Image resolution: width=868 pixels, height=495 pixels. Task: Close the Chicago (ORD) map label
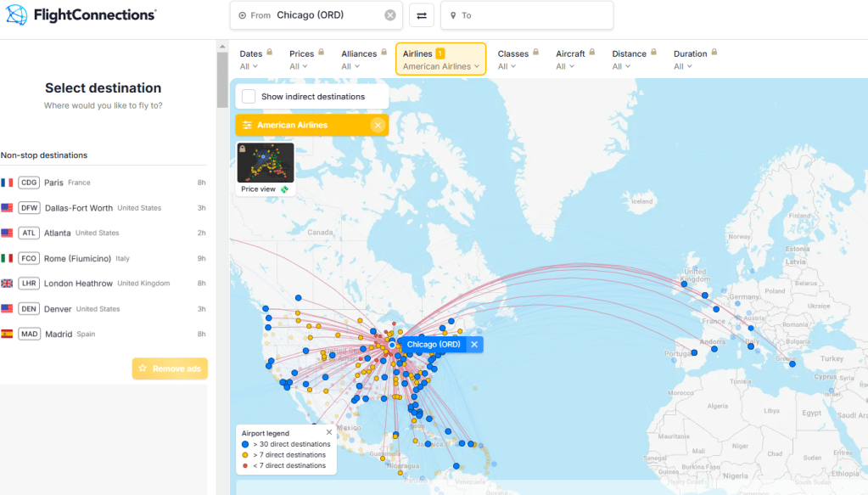[474, 344]
